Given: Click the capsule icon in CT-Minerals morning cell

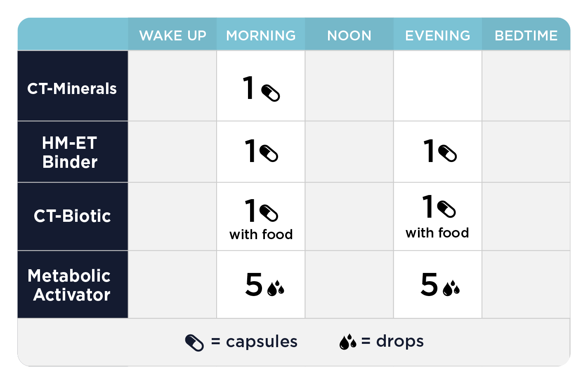Looking at the screenshot, I should coord(271,93).
